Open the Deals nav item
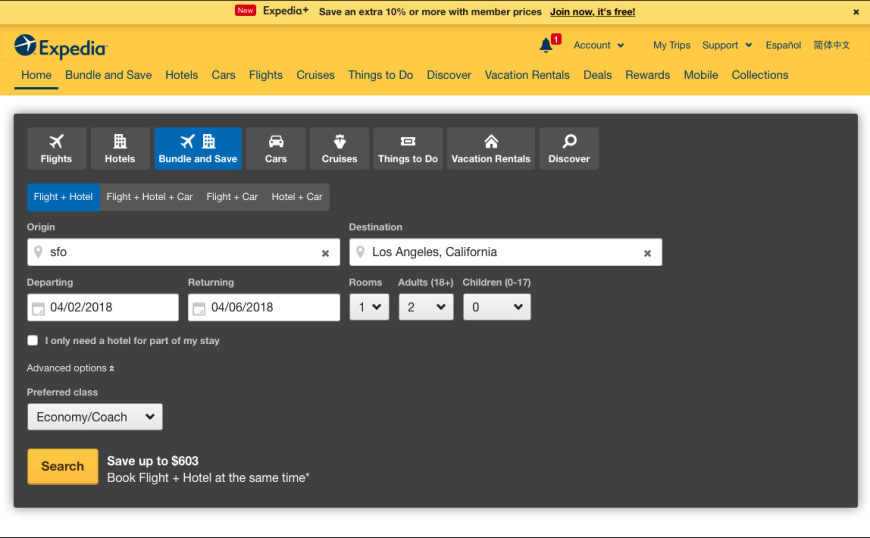Image resolution: width=870 pixels, height=538 pixels. coord(598,75)
